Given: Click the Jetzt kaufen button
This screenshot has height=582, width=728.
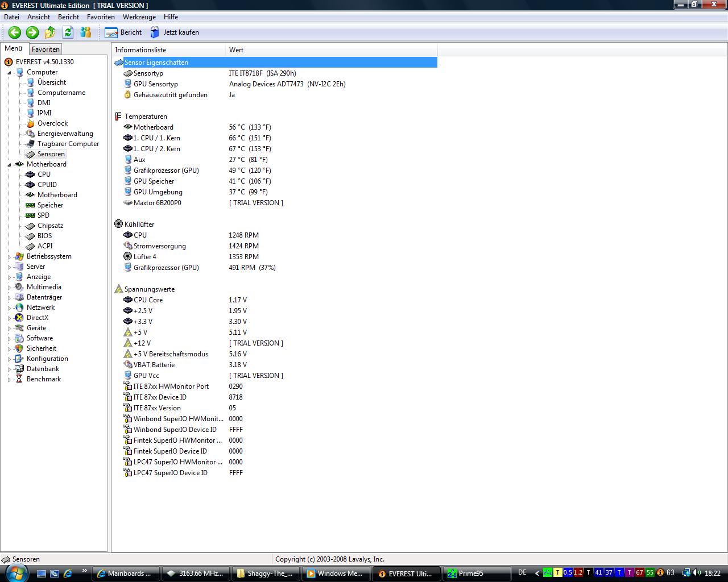Looking at the screenshot, I should [x=175, y=32].
